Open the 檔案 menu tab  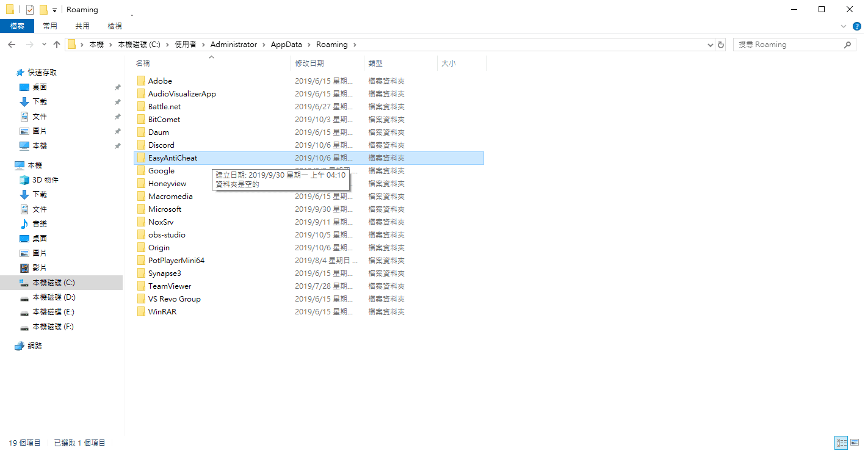click(17, 26)
